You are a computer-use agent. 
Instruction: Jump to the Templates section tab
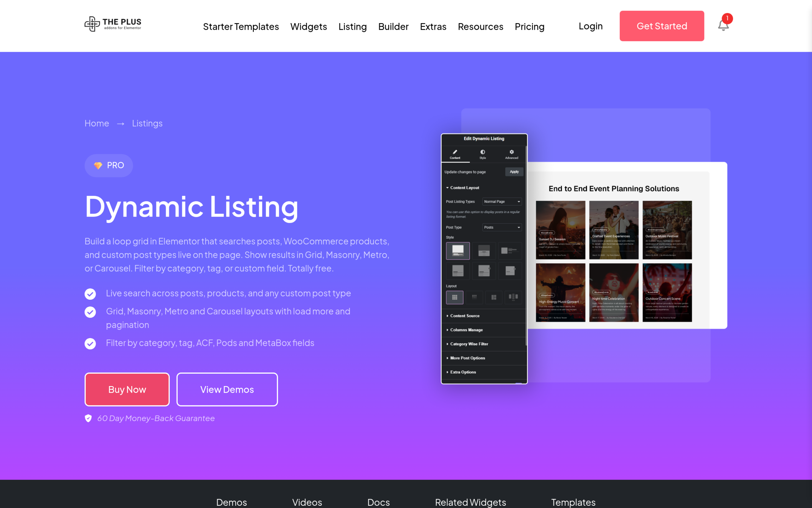point(573,502)
